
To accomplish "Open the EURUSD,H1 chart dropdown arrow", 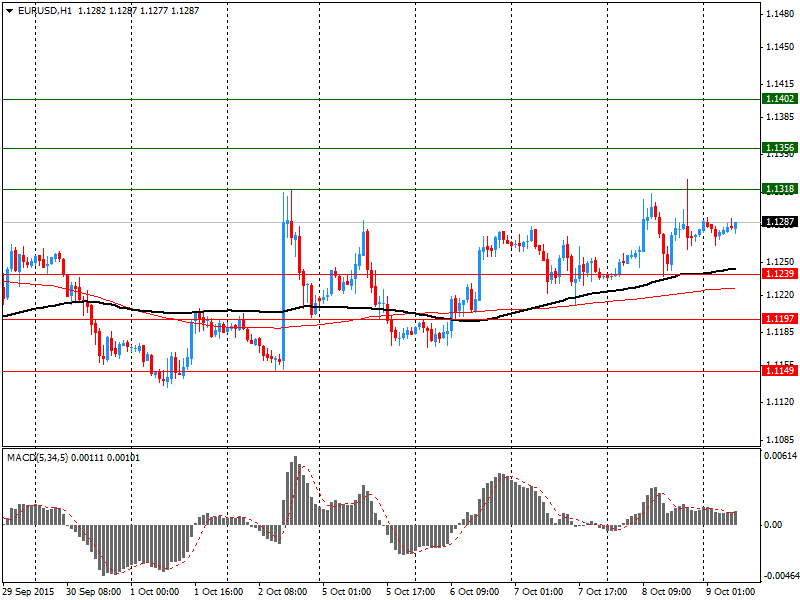I will pyautogui.click(x=10, y=11).
